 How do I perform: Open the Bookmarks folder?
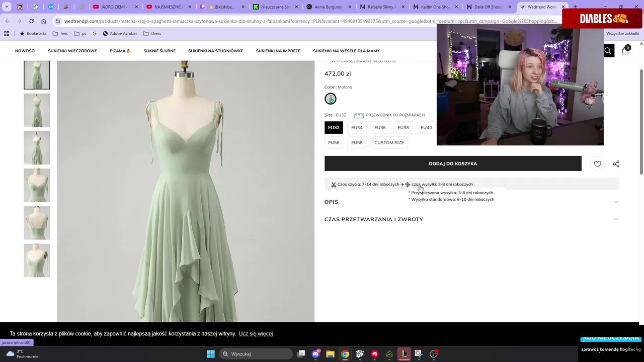coord(33,33)
